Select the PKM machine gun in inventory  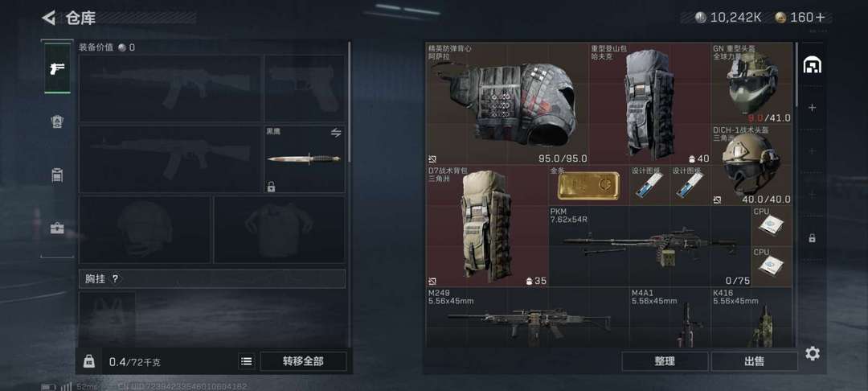click(x=650, y=246)
